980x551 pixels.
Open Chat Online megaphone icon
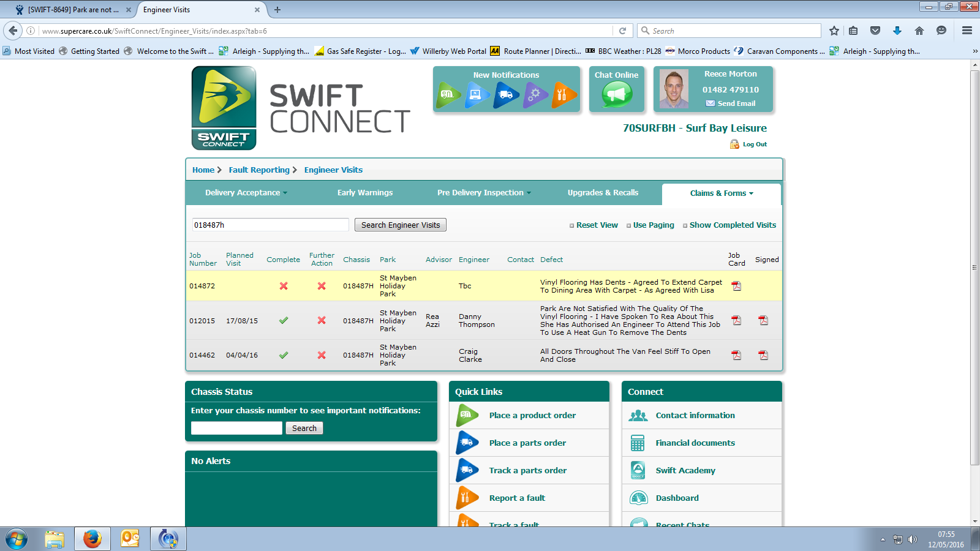click(616, 95)
